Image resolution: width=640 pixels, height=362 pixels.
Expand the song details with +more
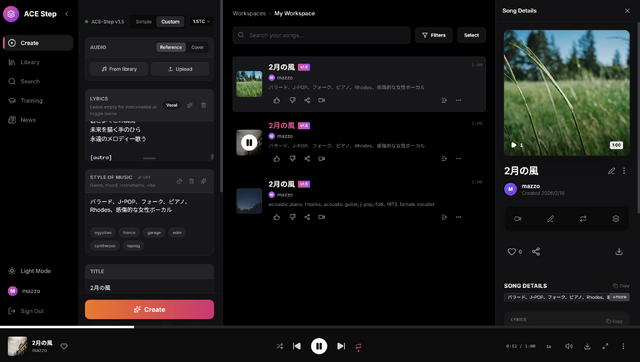tap(619, 297)
